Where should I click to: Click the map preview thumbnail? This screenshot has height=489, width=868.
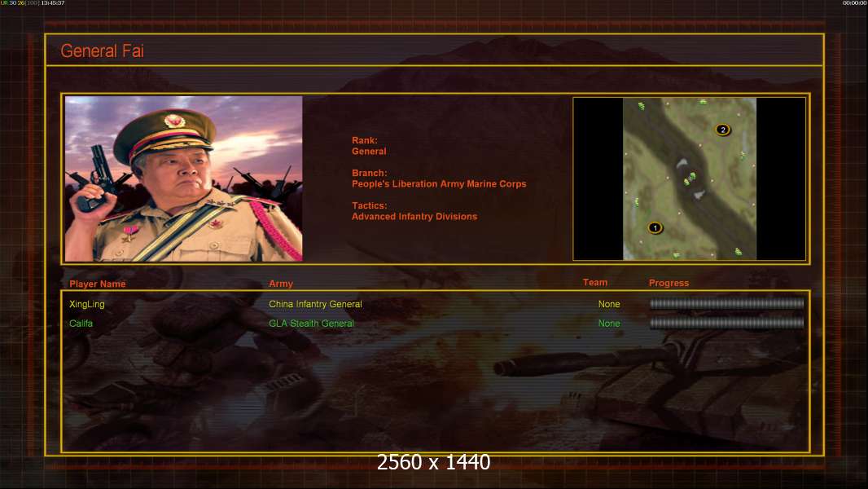(689, 178)
